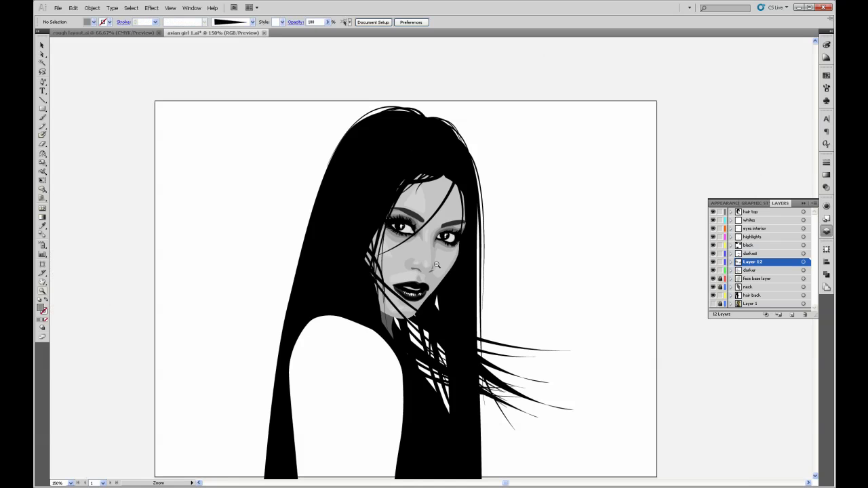868x488 pixels.
Task: Open the stroke weight dropdown
Action: 155,22
